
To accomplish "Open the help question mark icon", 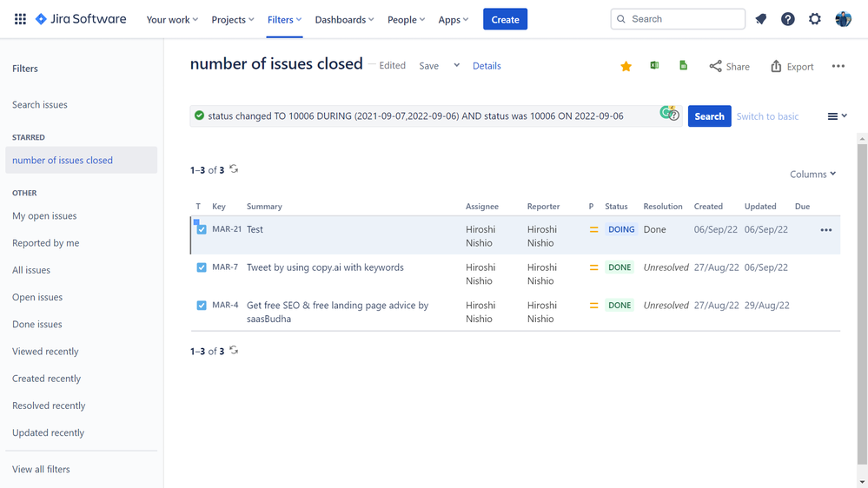I will click(788, 19).
